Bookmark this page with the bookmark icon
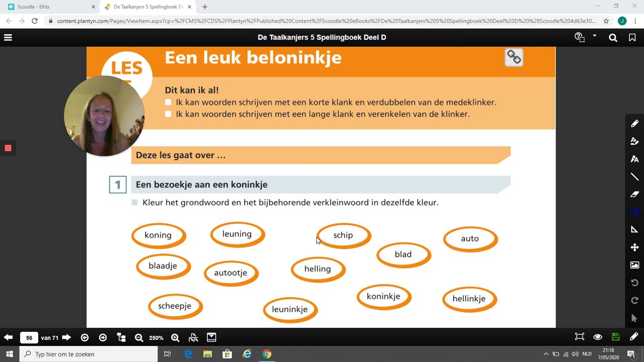The image size is (644, 362). coord(632,37)
